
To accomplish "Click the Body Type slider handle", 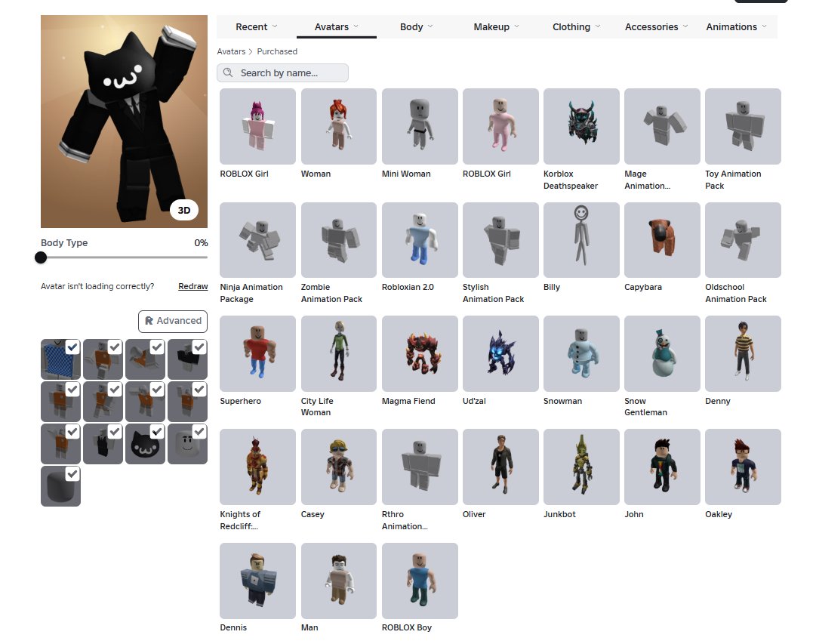I will (41, 257).
